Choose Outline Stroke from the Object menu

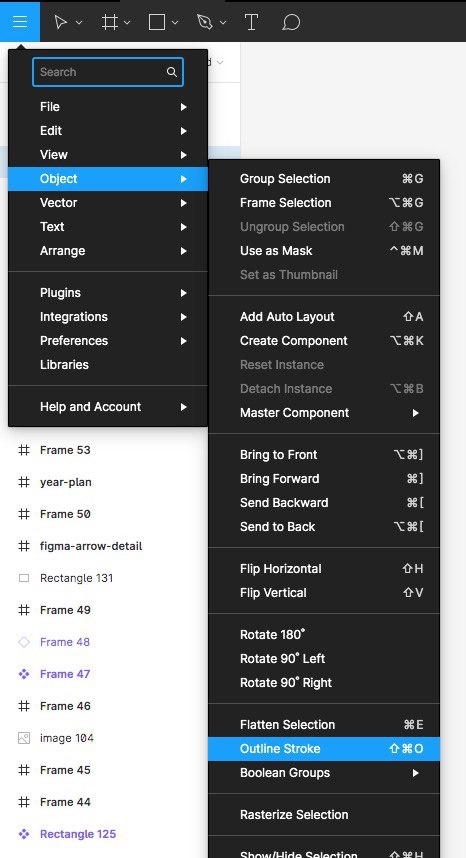[324, 749]
